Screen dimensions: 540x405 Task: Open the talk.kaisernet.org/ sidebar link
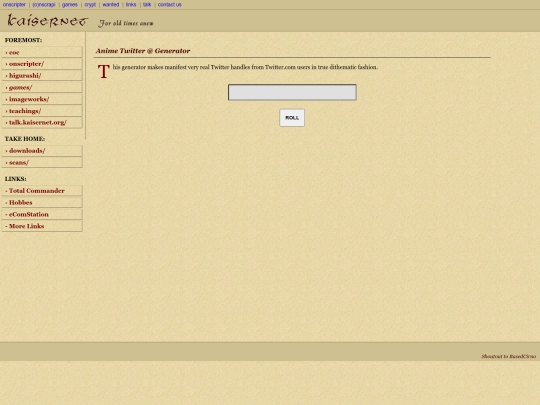[x=42, y=123]
